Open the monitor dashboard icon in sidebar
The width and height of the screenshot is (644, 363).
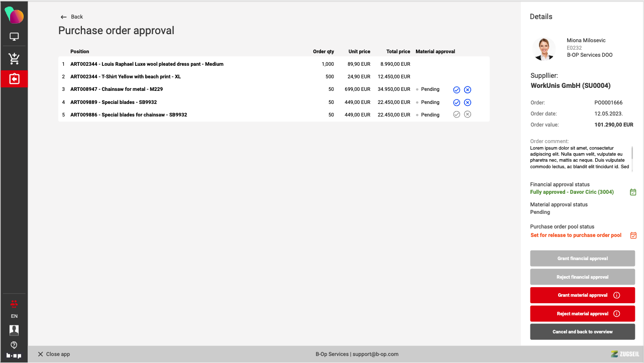[14, 37]
